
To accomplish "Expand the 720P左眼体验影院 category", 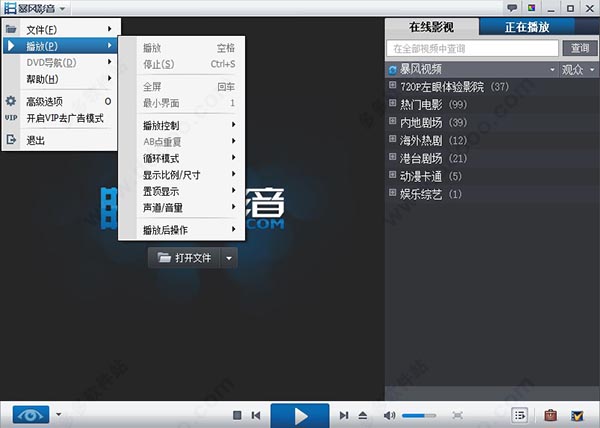I will pos(393,85).
